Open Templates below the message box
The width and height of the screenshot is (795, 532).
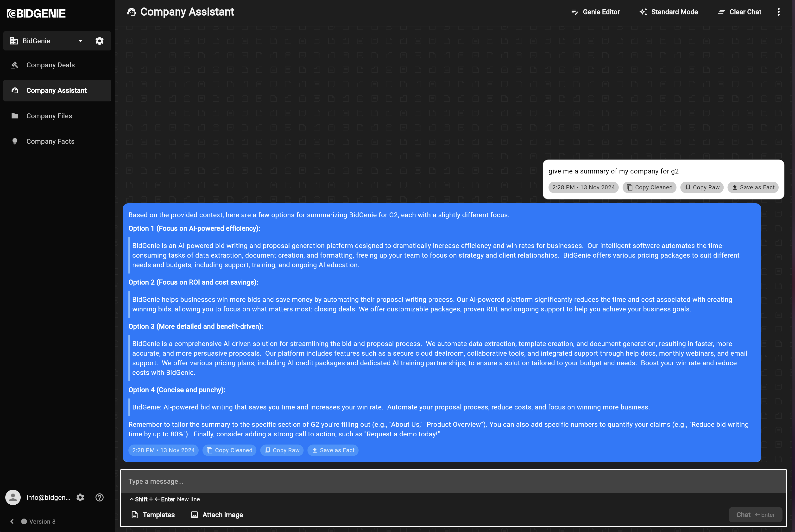click(153, 515)
